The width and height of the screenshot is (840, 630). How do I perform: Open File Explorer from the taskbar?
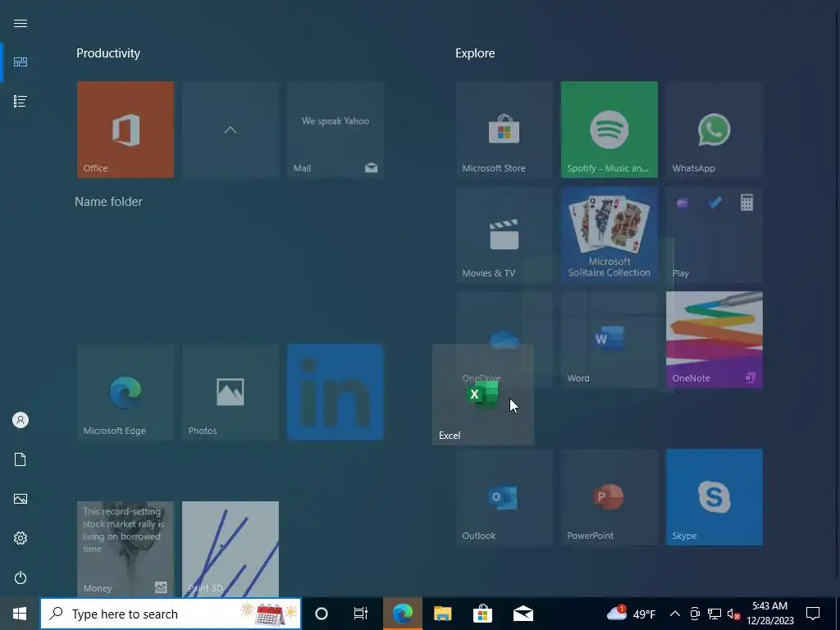(x=442, y=614)
